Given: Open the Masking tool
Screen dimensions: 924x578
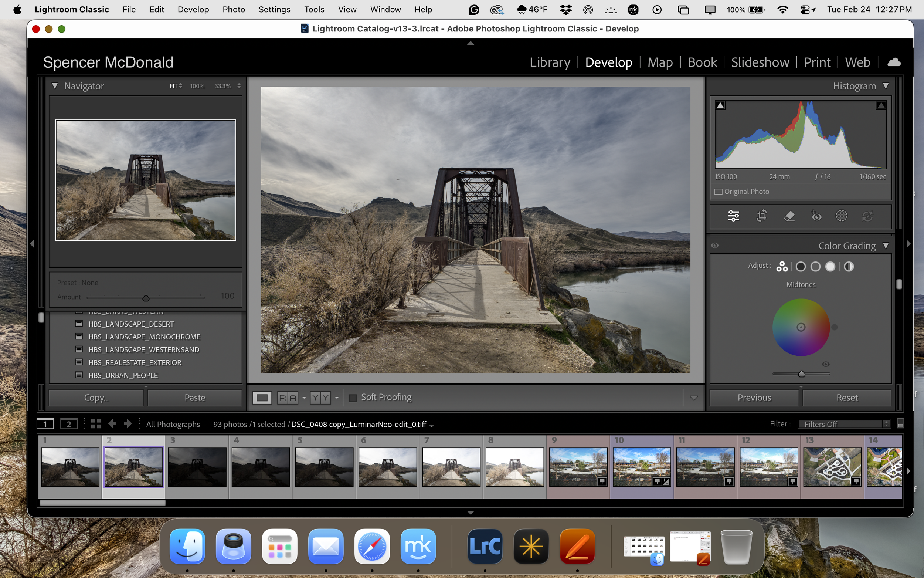Looking at the screenshot, I should 842,216.
